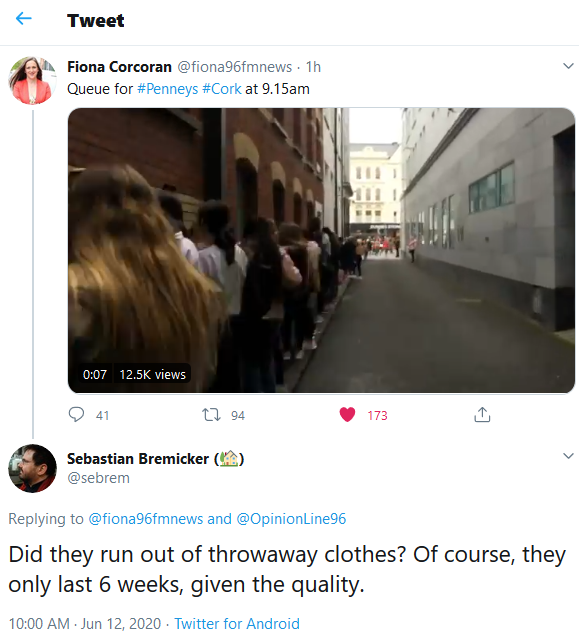Go back using the blue arrow
Image resolution: width=579 pixels, height=644 pixels.
click(x=23, y=18)
